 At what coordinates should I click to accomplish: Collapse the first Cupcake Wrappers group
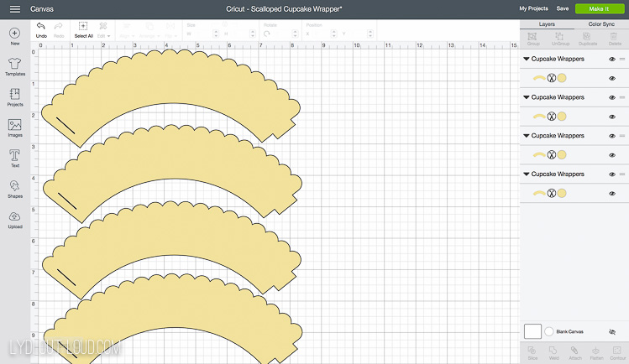coord(527,59)
